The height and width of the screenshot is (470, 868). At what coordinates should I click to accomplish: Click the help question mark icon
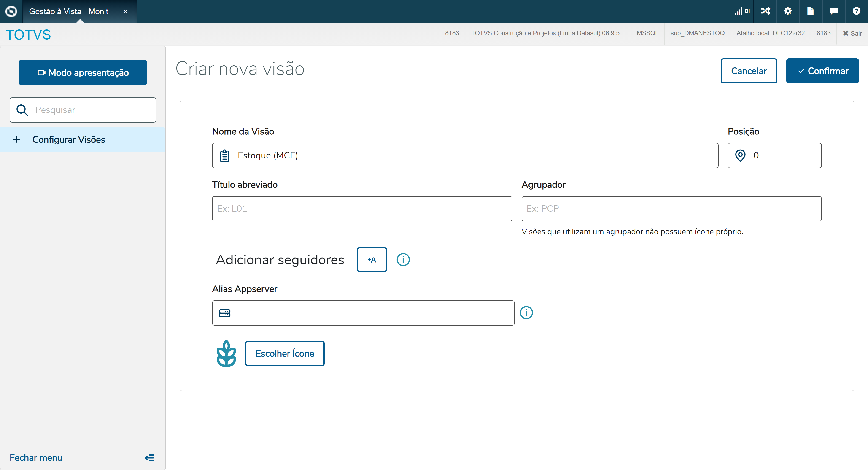coord(856,11)
